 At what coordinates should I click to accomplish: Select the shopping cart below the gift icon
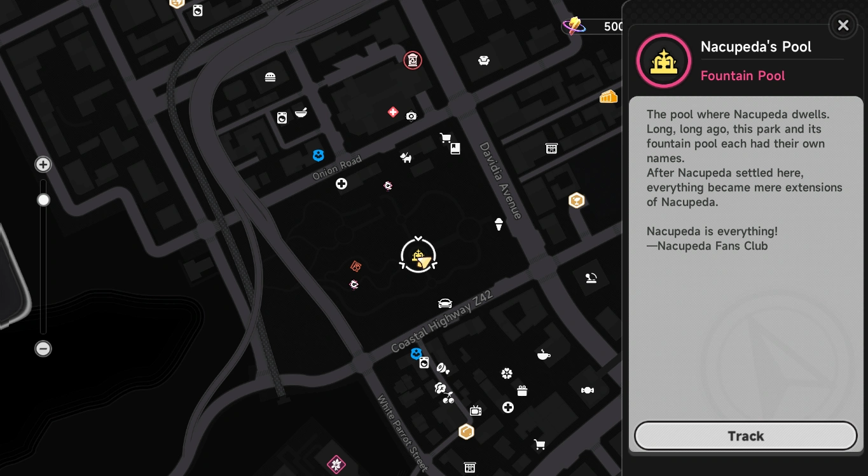(x=539, y=444)
